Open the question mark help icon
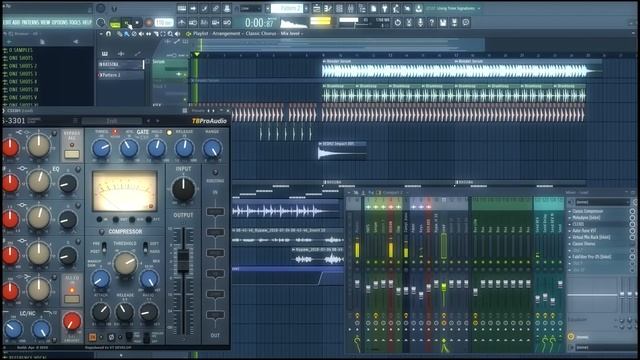The image size is (640, 360). (x=431, y=23)
